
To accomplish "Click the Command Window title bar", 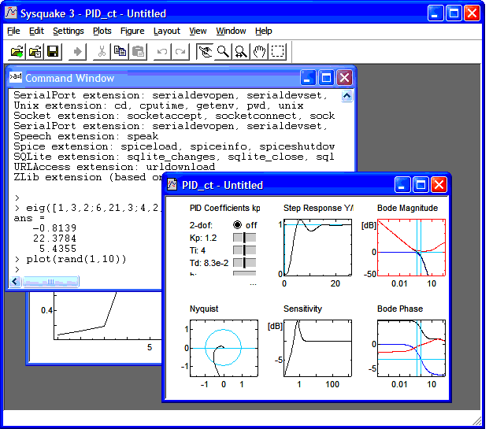I will pyautogui.click(x=157, y=78).
